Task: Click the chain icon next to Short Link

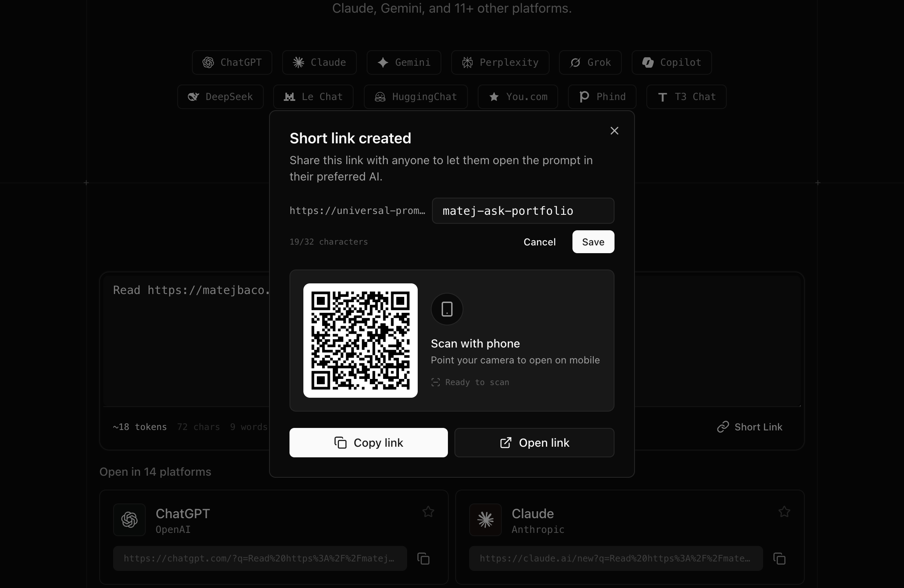Action: pyautogui.click(x=723, y=427)
